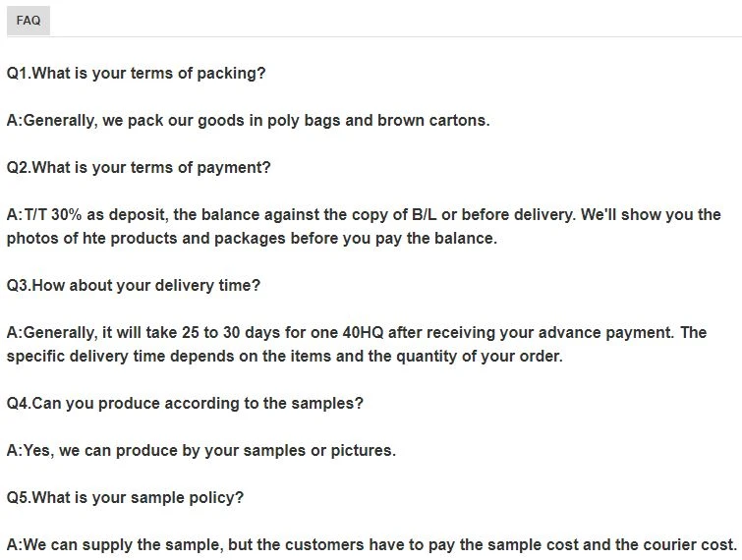Click the specific delivery time depends line
742x560 pixels.
(x=285, y=357)
